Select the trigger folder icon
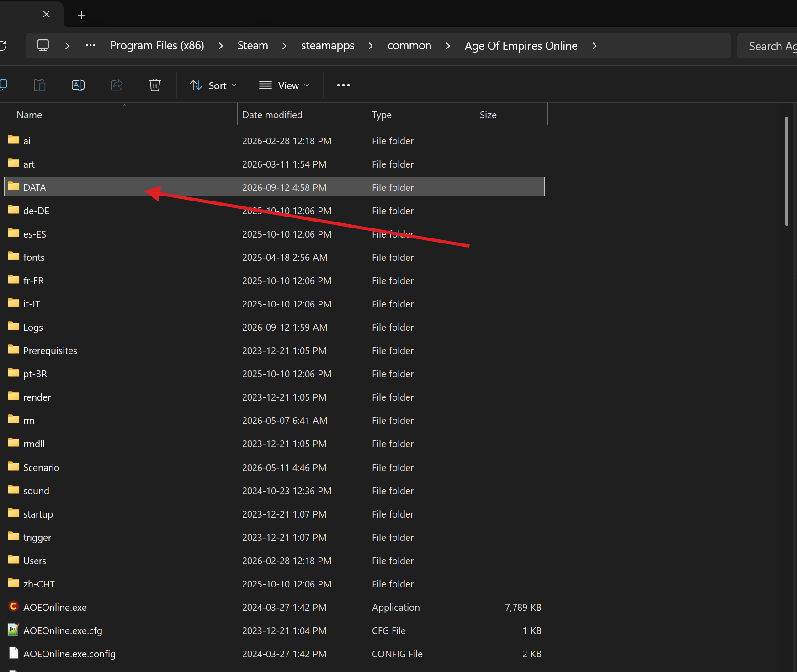The width and height of the screenshot is (797, 672). click(x=14, y=536)
